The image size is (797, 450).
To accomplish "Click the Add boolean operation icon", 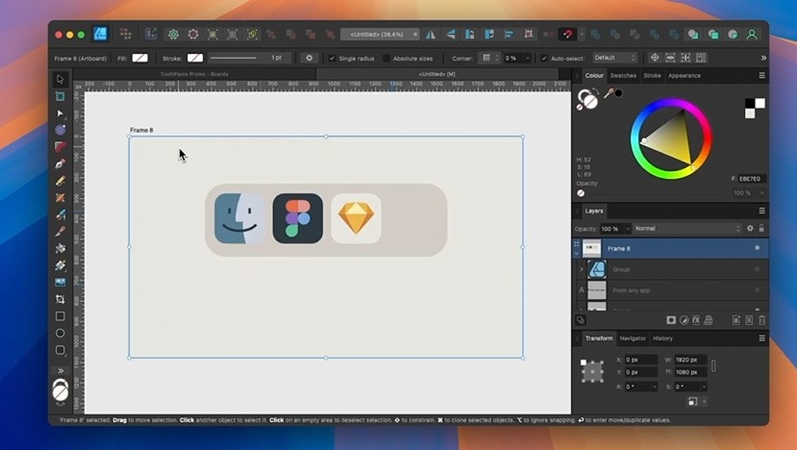I will [x=595, y=34].
